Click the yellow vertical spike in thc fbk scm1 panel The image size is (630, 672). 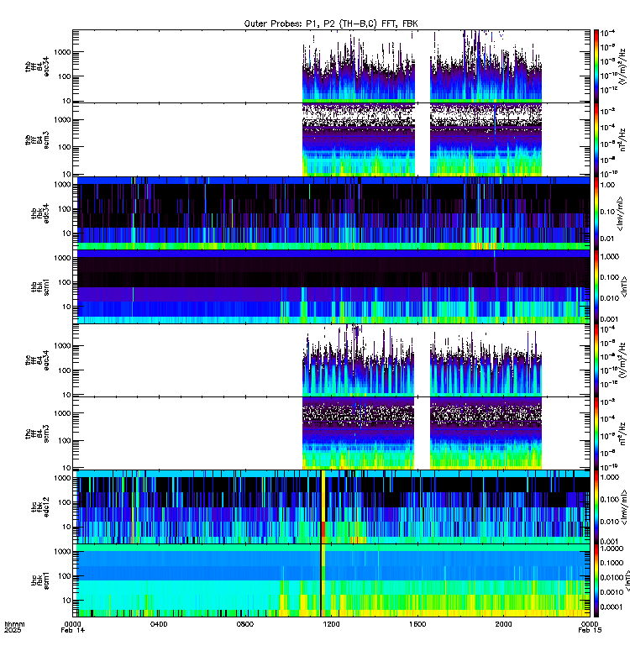click(x=323, y=580)
